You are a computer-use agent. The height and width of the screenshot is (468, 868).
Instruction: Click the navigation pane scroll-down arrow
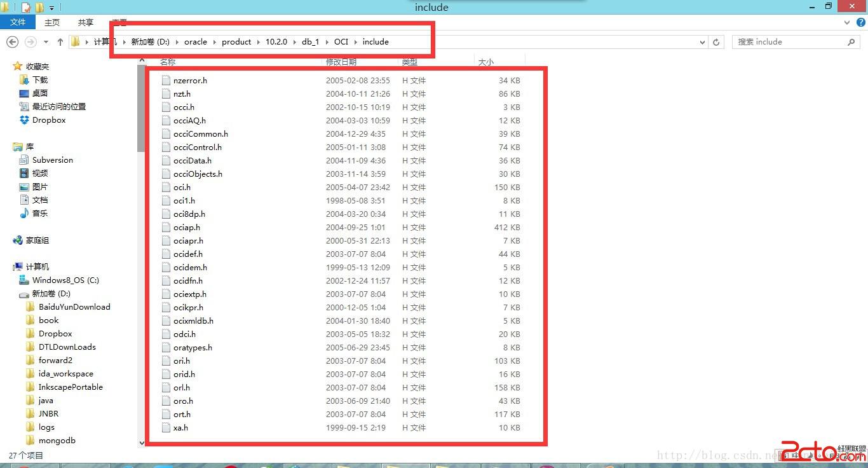141,443
